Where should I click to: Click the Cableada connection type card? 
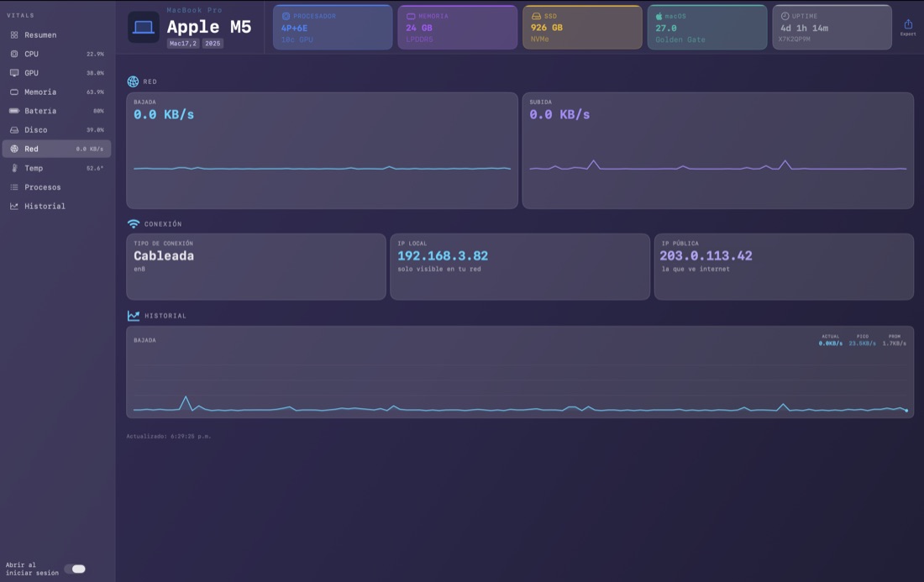tap(256, 267)
